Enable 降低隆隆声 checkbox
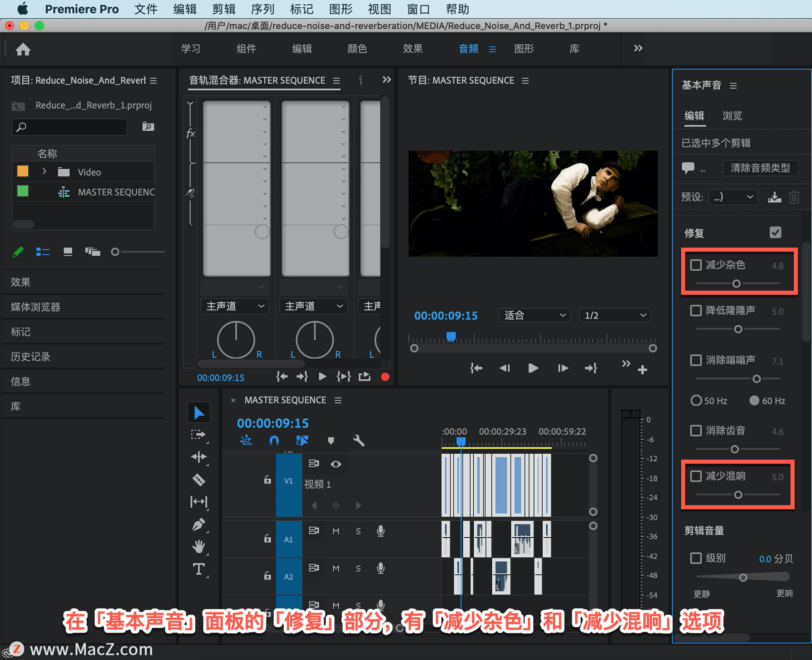Image resolution: width=812 pixels, height=660 pixels. click(695, 311)
